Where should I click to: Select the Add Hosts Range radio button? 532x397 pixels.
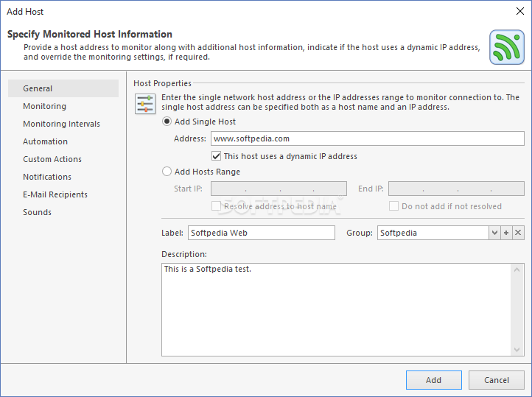click(167, 172)
